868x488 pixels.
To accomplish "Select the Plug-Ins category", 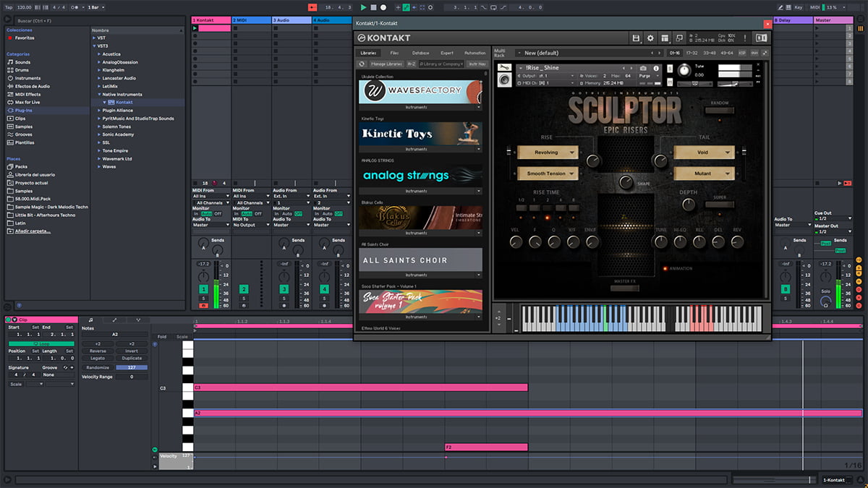I will coord(23,110).
